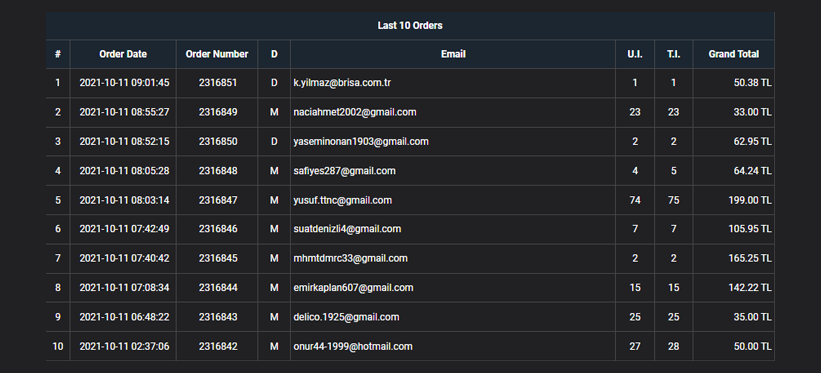
Task: Select order number 2316842
Action: 218,346
